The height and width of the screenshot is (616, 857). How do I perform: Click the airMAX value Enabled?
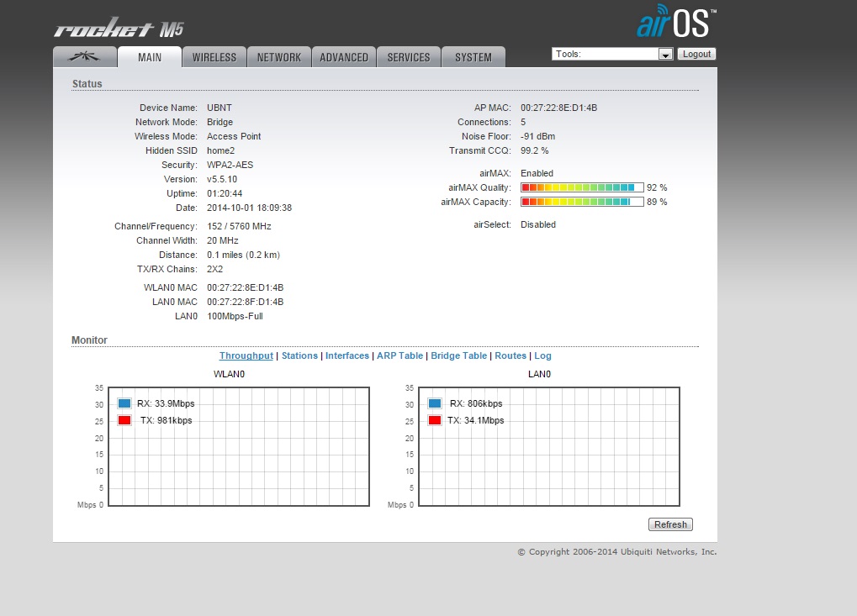pos(537,173)
